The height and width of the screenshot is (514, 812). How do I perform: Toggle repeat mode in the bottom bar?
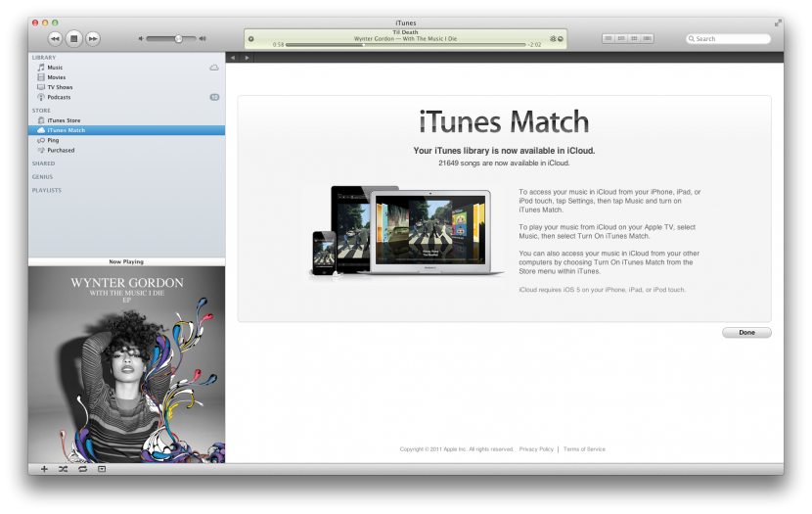pyautogui.click(x=82, y=469)
